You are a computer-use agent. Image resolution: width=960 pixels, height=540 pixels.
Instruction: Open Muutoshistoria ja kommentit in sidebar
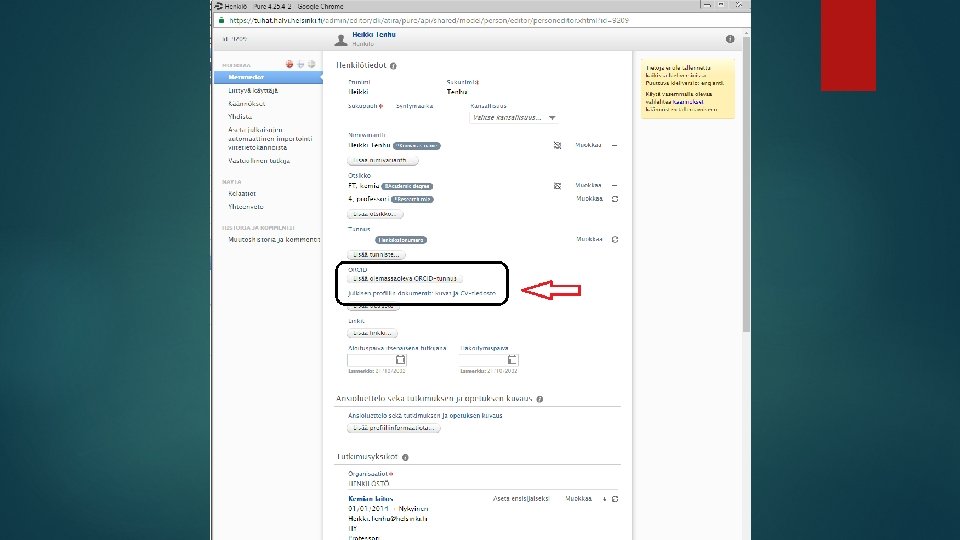(274, 240)
